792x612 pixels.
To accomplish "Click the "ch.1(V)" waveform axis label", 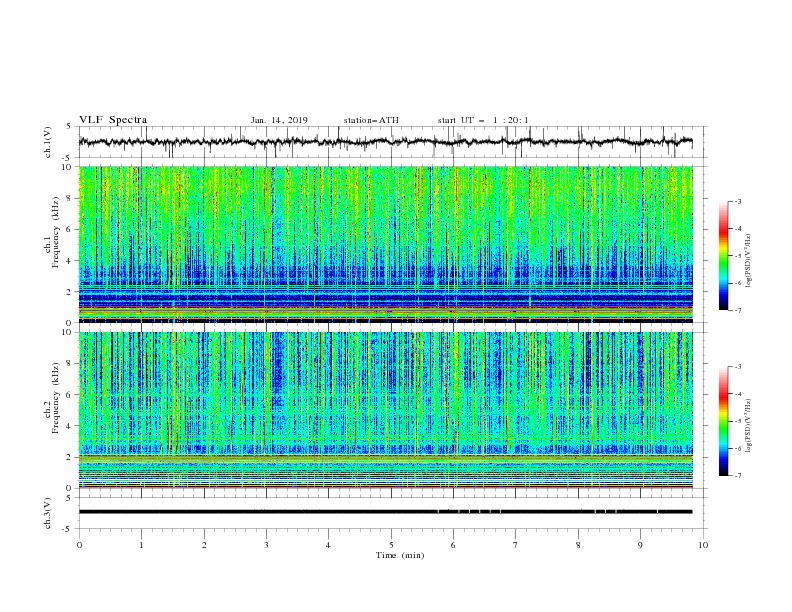I will 48,142.
